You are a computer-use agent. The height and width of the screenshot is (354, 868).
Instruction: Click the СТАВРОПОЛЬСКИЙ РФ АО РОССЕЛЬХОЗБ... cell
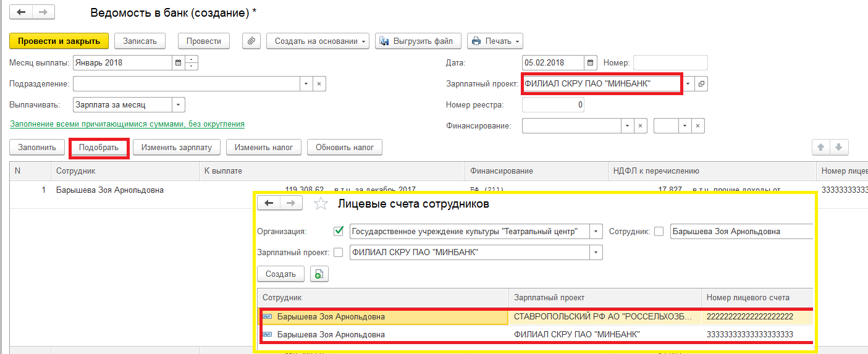click(x=605, y=316)
